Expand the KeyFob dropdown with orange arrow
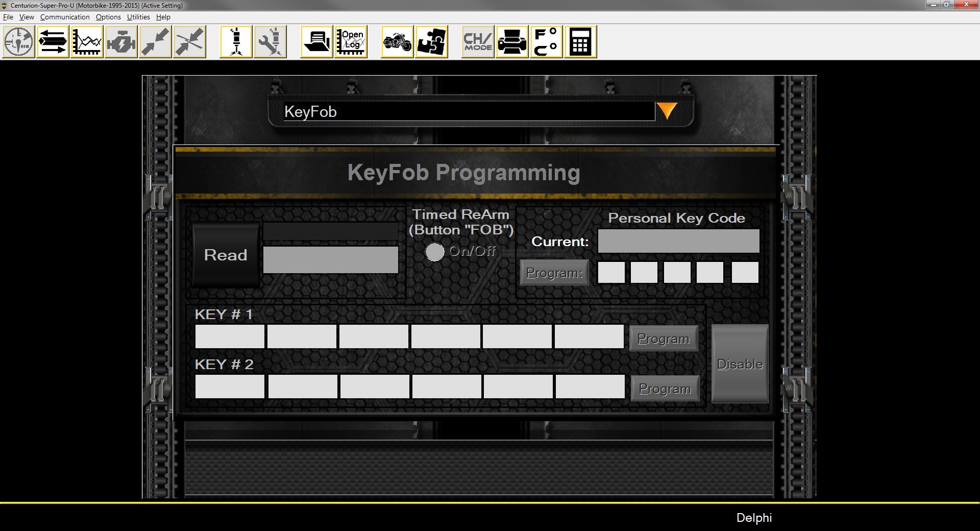980x531 pixels. 667,111
